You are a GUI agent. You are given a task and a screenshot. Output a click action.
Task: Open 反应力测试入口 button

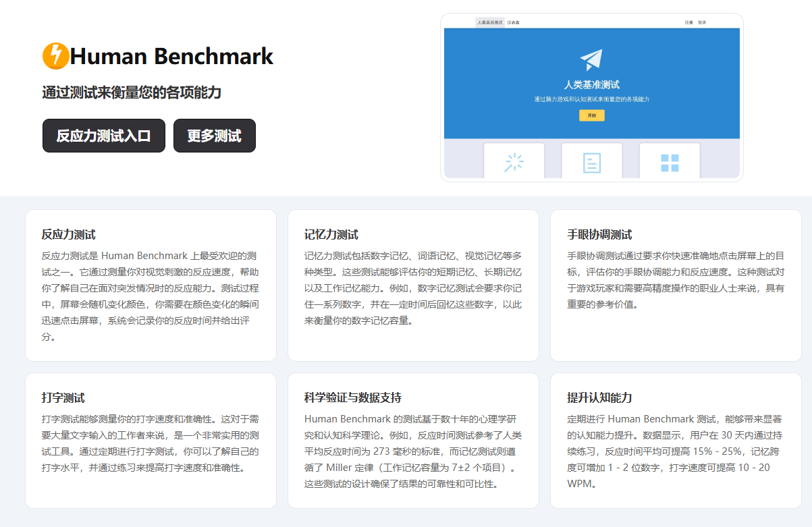(103, 136)
